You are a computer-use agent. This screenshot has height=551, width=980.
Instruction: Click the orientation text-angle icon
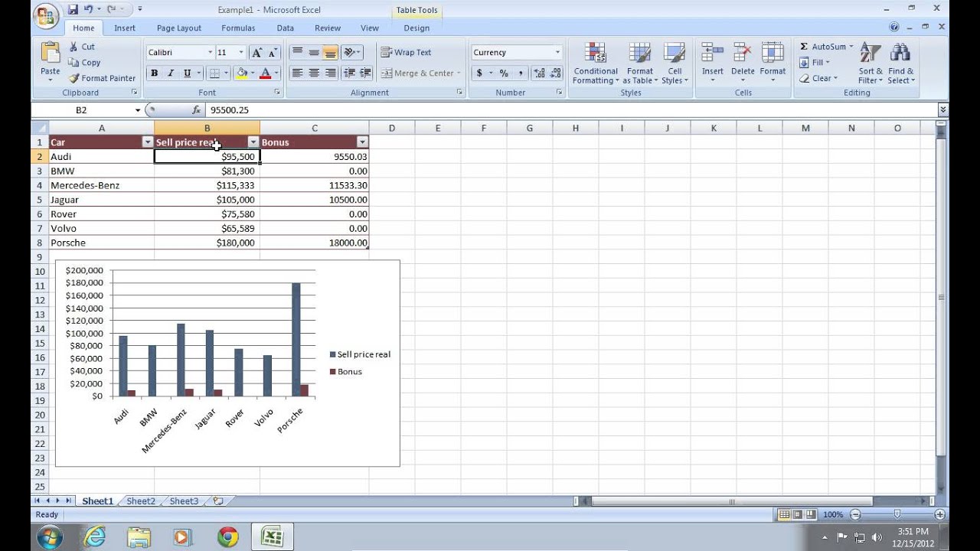pos(350,53)
